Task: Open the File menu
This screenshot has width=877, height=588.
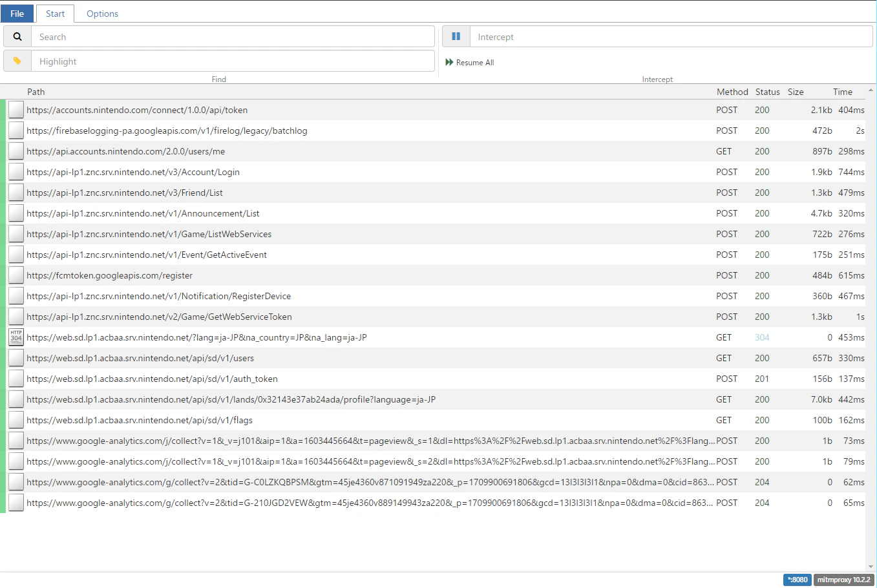Action: 17,14
